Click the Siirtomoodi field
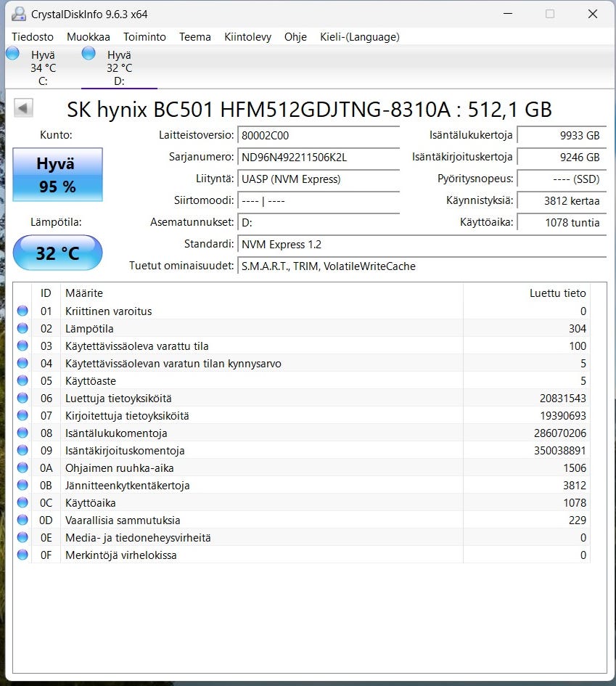Image resolution: width=616 pixels, height=686 pixels. tap(319, 201)
